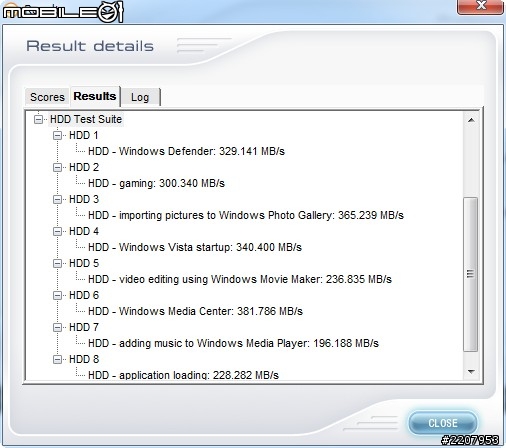This screenshot has width=506, height=448.
Task: Collapse the HDD Test Suite node
Action: (x=39, y=119)
